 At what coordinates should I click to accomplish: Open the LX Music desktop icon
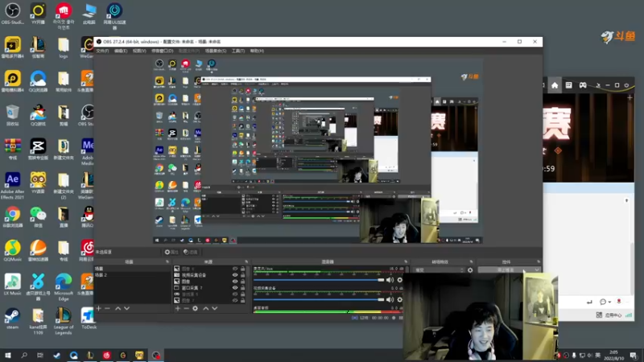point(12,284)
